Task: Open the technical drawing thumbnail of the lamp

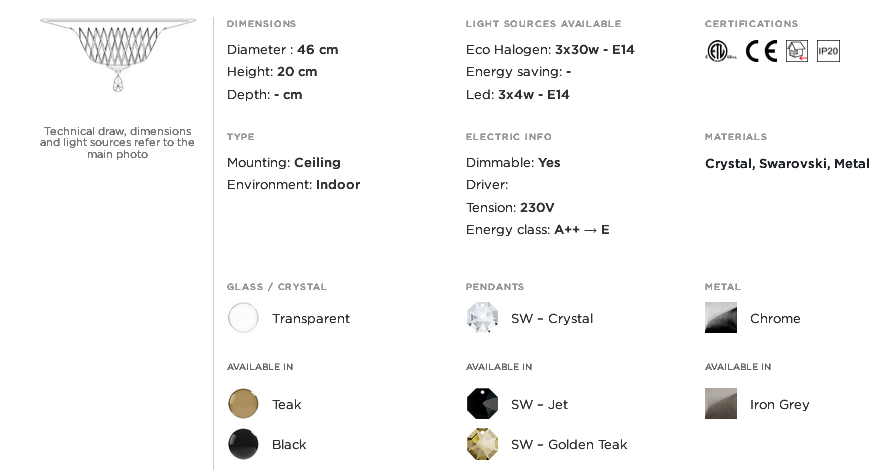Action: pos(118,55)
